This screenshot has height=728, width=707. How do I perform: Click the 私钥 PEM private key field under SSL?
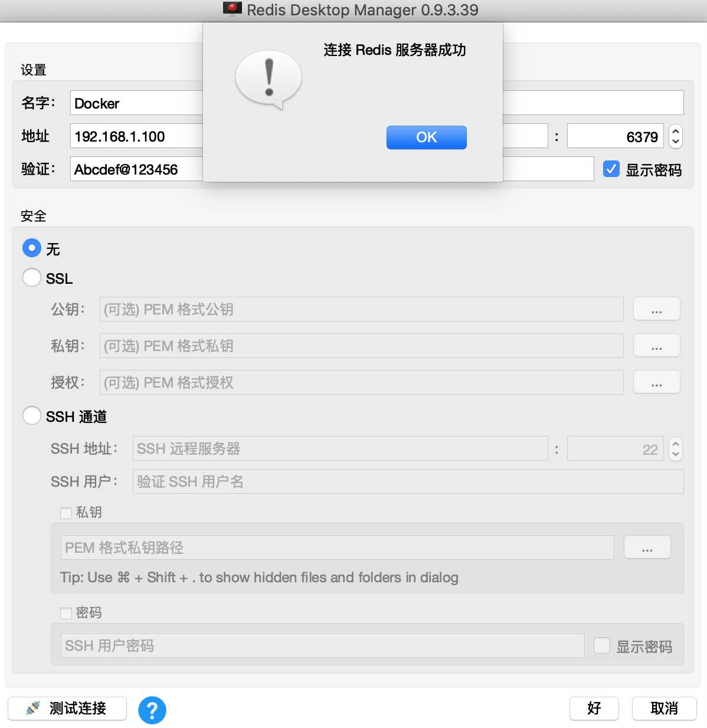(x=361, y=346)
